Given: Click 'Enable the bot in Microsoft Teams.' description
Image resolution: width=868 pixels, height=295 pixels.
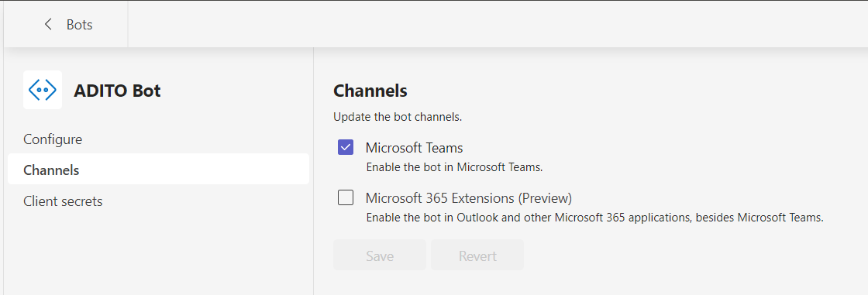Looking at the screenshot, I should tap(454, 167).
